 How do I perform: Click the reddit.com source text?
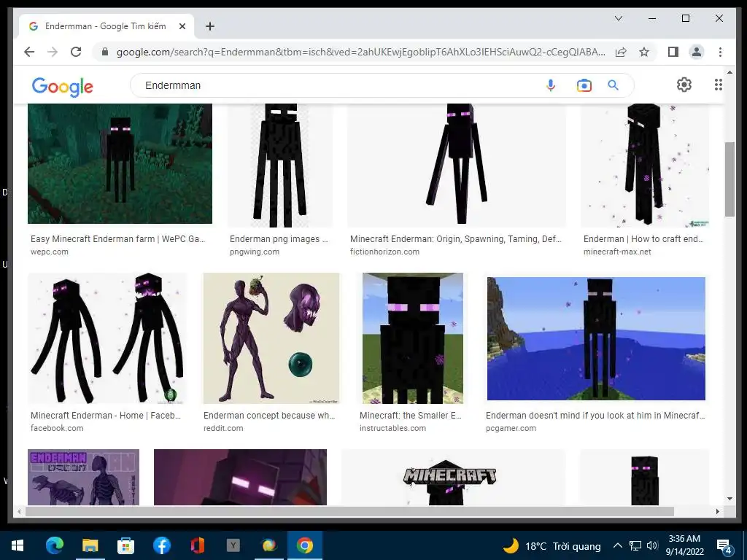pos(223,428)
